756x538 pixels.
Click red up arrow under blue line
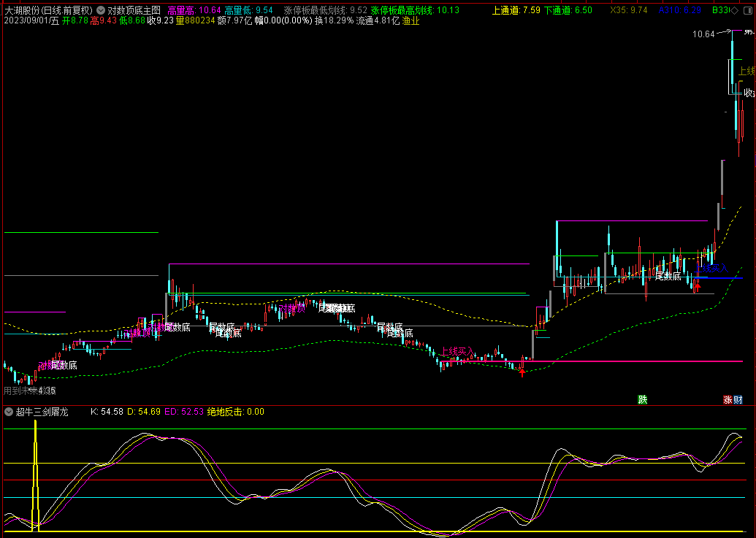coord(698,285)
